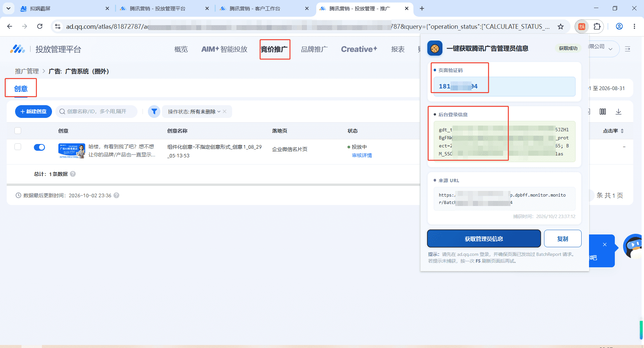Screen dimensions: 644x348
Task: Expand the account company dropdown
Action: point(610,49)
